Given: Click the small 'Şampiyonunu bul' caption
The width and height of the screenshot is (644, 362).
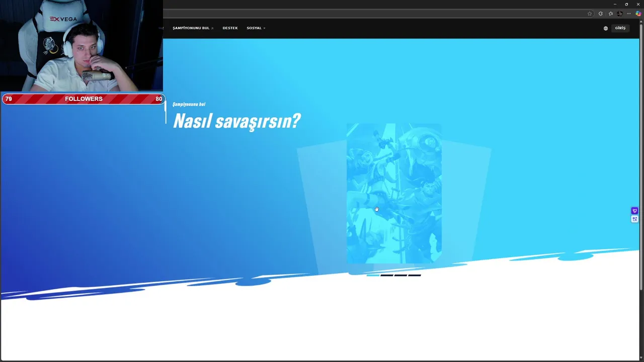Looking at the screenshot, I should [189, 104].
